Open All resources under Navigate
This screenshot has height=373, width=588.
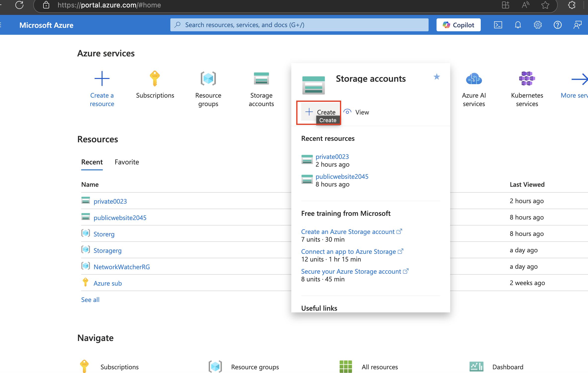[x=380, y=367]
